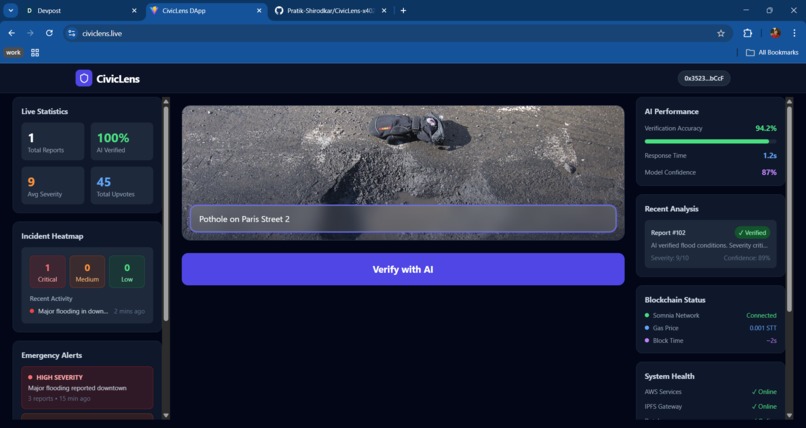Image resolution: width=806 pixels, height=428 pixels.
Task: Click the Pothole on Paris Street 2 text field
Action: point(403,219)
